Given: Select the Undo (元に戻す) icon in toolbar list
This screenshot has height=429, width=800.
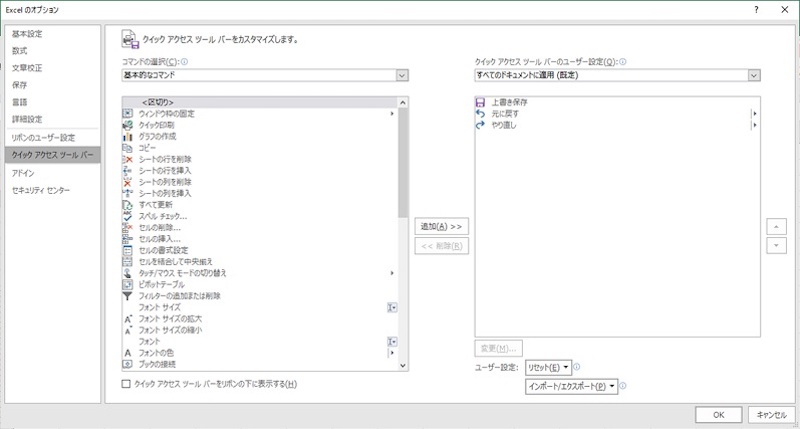Looking at the screenshot, I should [480, 113].
